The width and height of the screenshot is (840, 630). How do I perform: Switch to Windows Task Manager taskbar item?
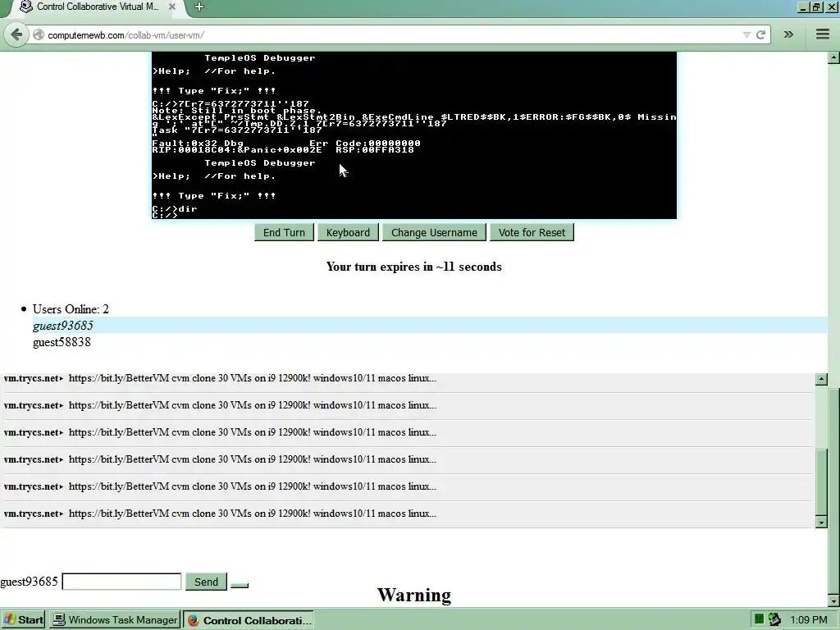[x=115, y=620]
